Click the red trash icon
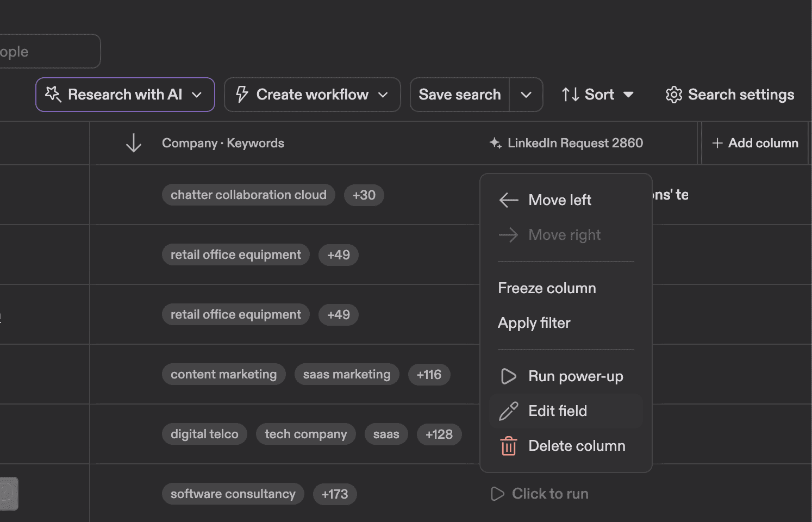 (509, 446)
